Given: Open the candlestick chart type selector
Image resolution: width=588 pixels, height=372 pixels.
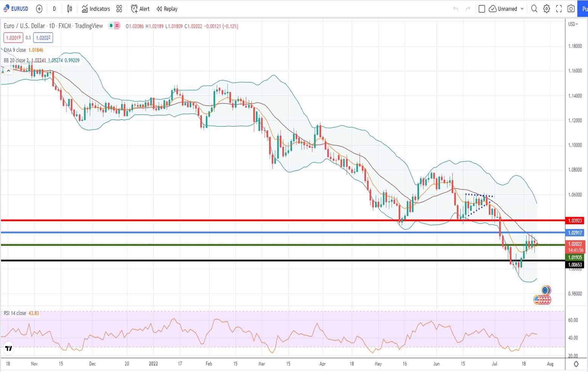Looking at the screenshot, I should coord(70,9).
